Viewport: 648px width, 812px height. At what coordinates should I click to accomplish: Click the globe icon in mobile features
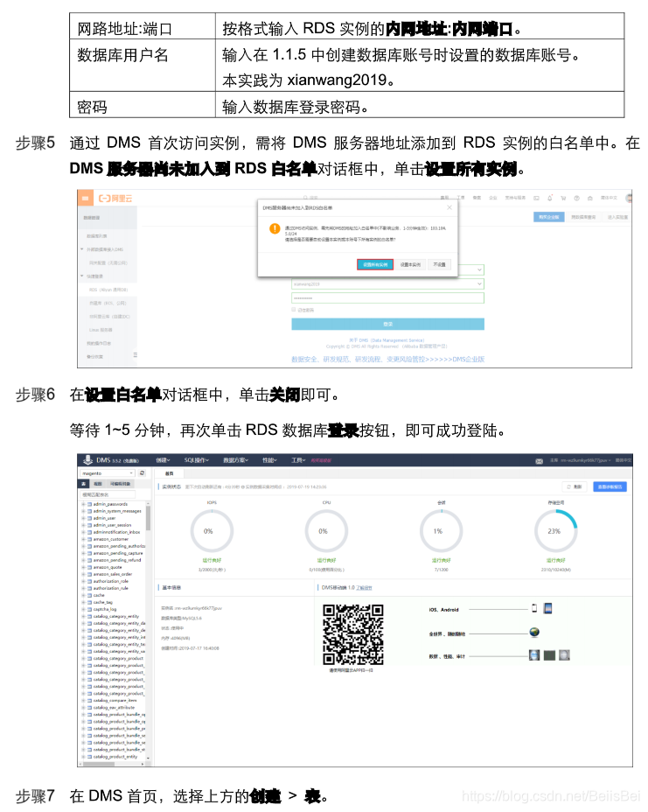tap(534, 633)
